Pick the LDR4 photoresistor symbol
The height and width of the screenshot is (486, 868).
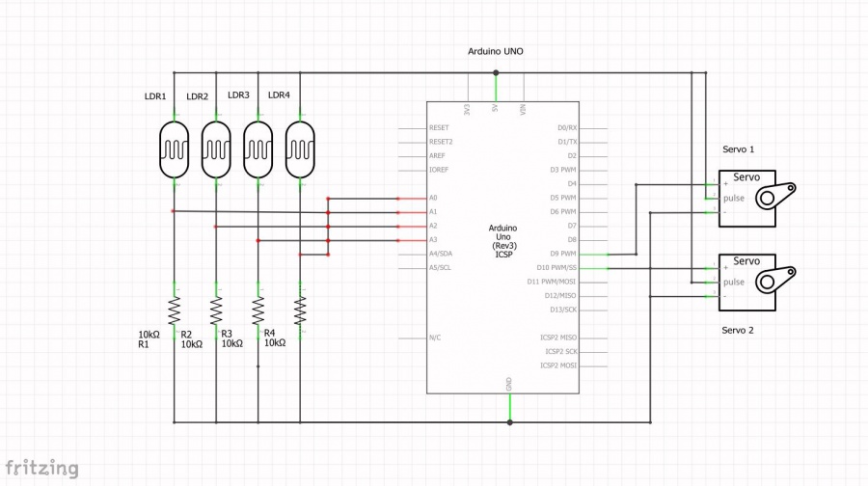point(300,149)
